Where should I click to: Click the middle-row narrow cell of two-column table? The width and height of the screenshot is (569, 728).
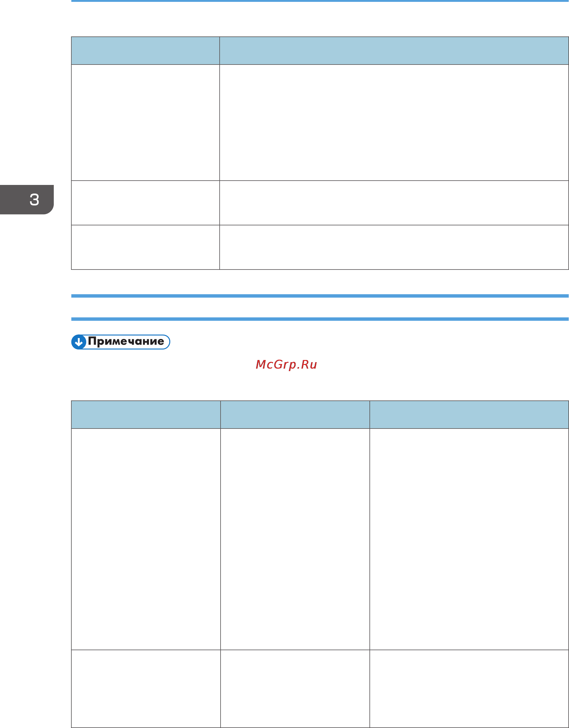pos(145,203)
